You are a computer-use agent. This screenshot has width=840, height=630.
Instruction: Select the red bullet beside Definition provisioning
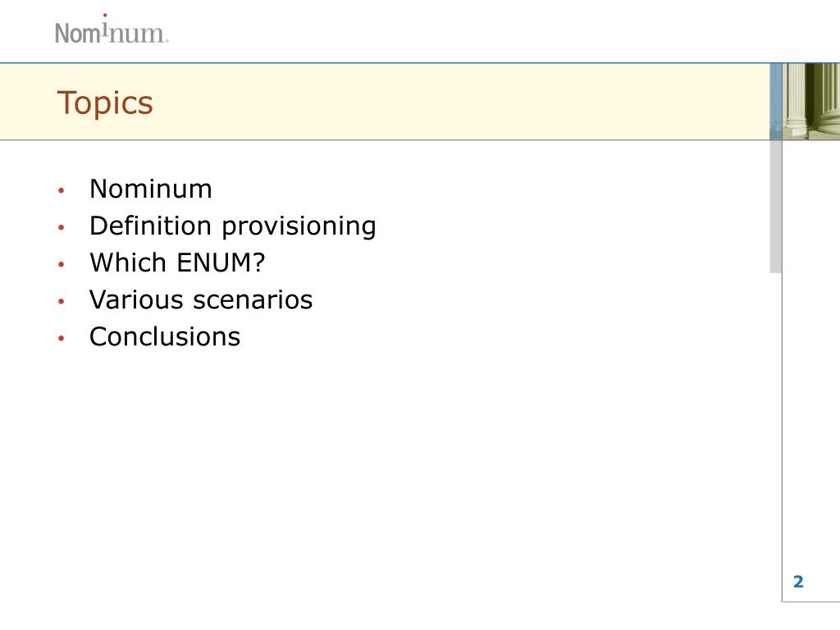61,227
